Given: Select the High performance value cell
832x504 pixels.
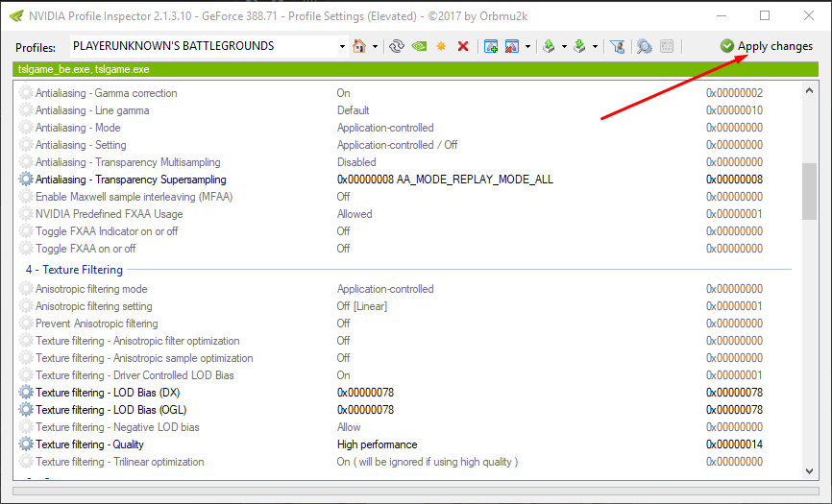Looking at the screenshot, I should 377,444.
